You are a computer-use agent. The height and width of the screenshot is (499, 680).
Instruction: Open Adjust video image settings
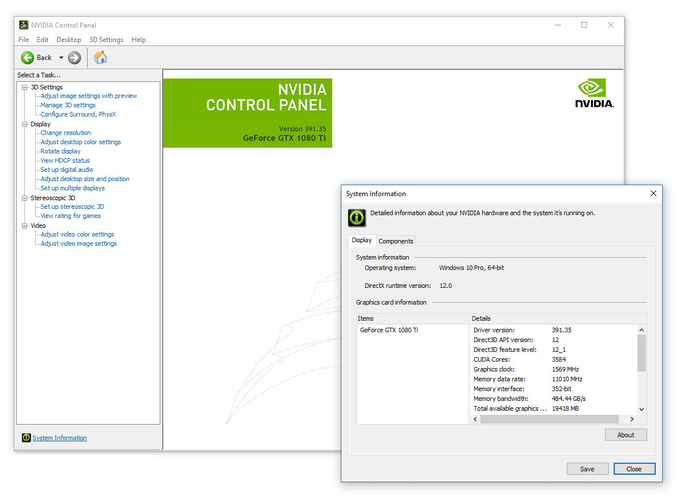tap(78, 244)
